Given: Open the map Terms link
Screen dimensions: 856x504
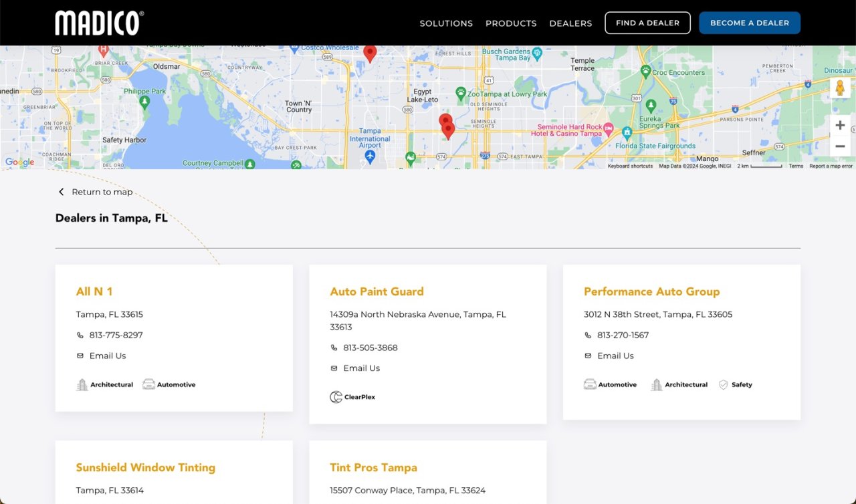Looking at the screenshot, I should click(795, 166).
